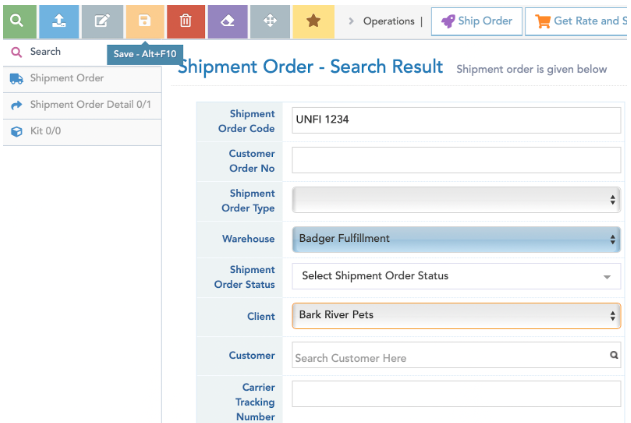Image resolution: width=631 pixels, height=423 pixels.
Task: Click the red trash delete icon
Action: tap(186, 21)
